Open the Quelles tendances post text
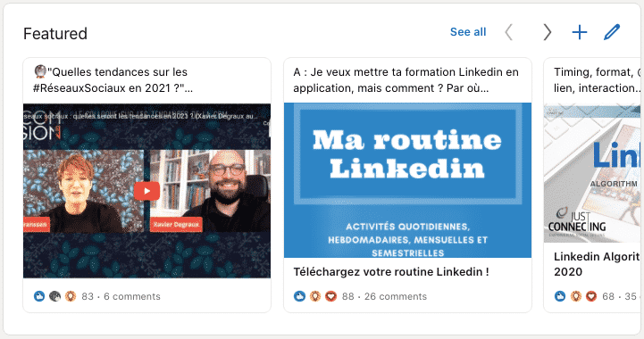This screenshot has height=339, width=644. click(x=113, y=80)
